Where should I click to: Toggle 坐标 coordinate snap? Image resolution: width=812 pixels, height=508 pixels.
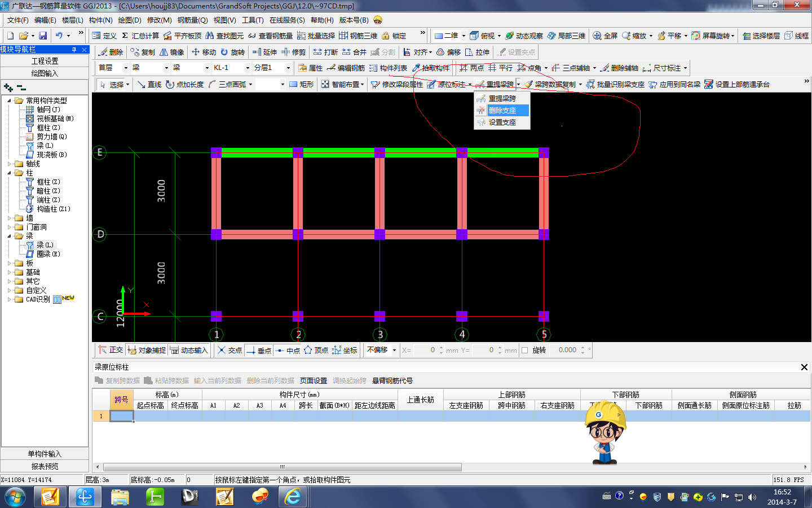coord(345,350)
